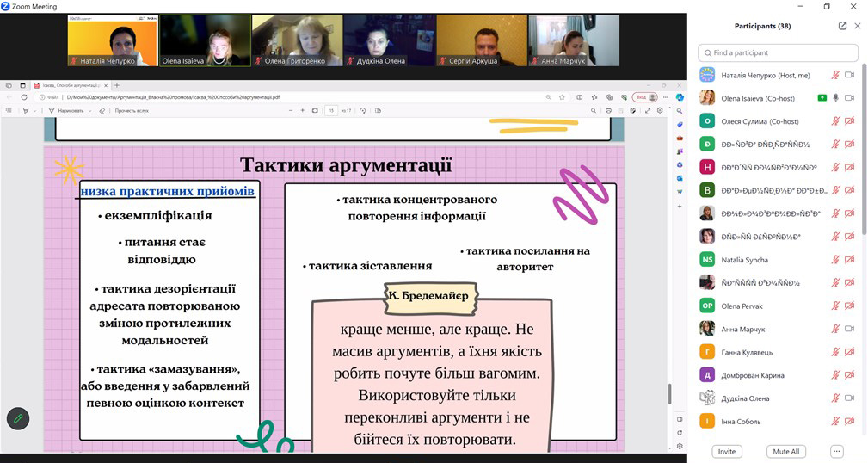This screenshot has height=463, width=868.
Task: Click the Participants list scrollbar
Action: [x=864, y=148]
